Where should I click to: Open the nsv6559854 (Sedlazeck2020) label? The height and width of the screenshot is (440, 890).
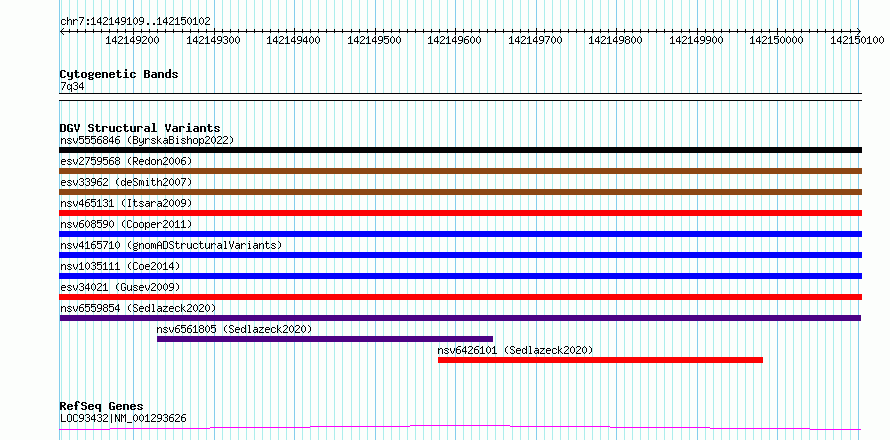point(138,308)
